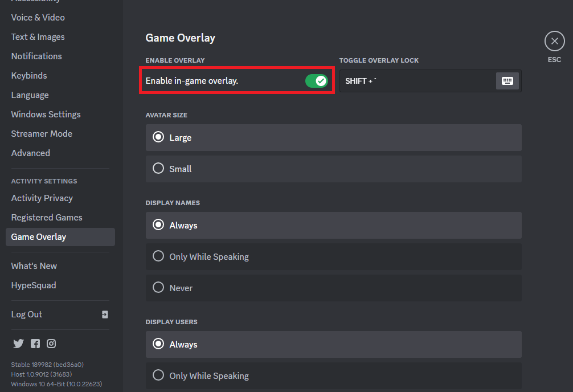Close settings with the ESC X icon
573x392 pixels.
[x=554, y=42]
